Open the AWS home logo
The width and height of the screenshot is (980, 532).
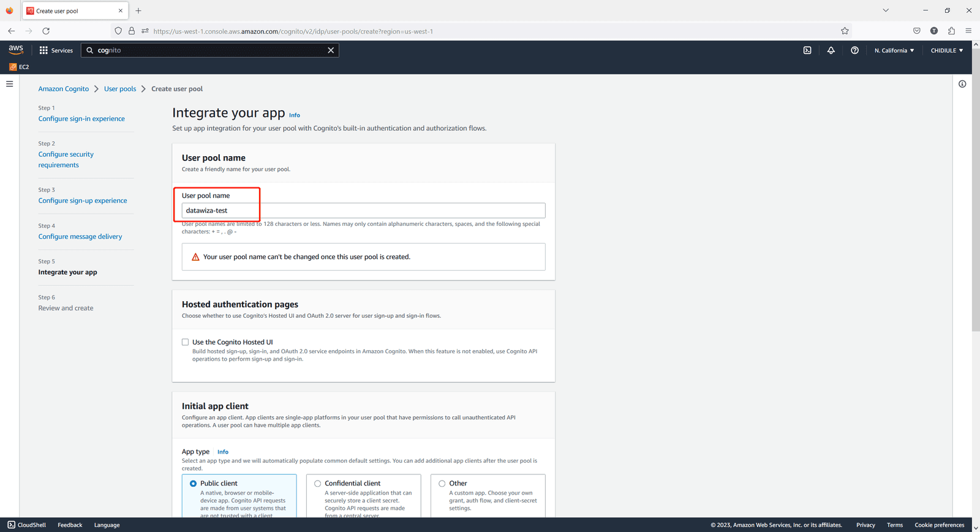click(16, 50)
